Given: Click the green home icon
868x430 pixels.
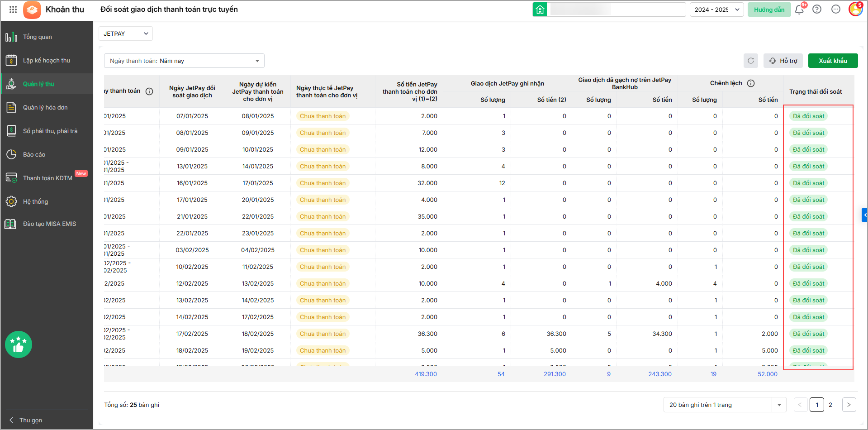Looking at the screenshot, I should pyautogui.click(x=540, y=10).
